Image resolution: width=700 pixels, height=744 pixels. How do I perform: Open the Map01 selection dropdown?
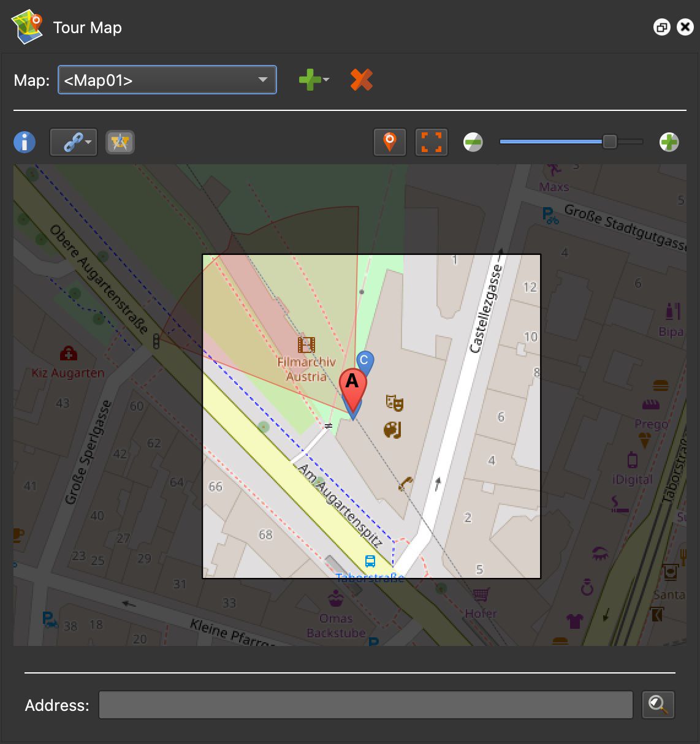pos(167,80)
